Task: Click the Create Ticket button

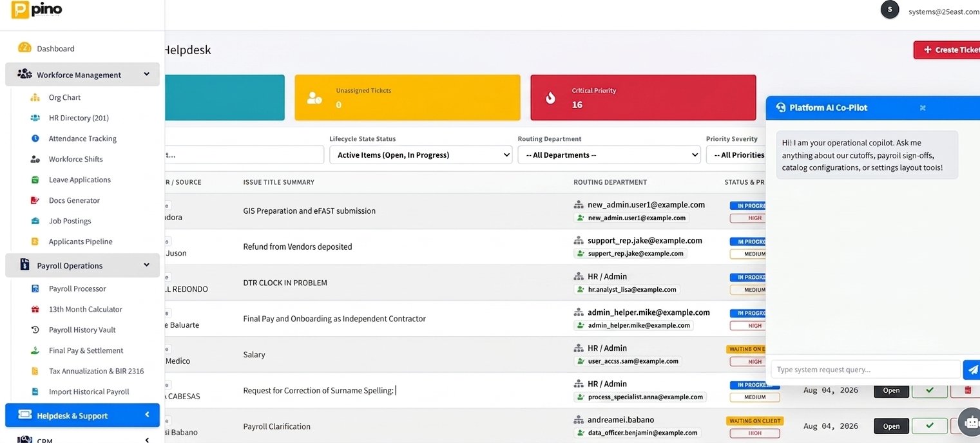Action: coord(947,50)
